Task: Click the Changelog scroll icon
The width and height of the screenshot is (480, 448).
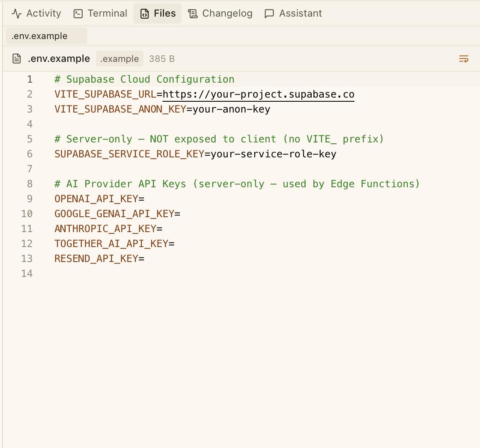Action: pos(193,14)
